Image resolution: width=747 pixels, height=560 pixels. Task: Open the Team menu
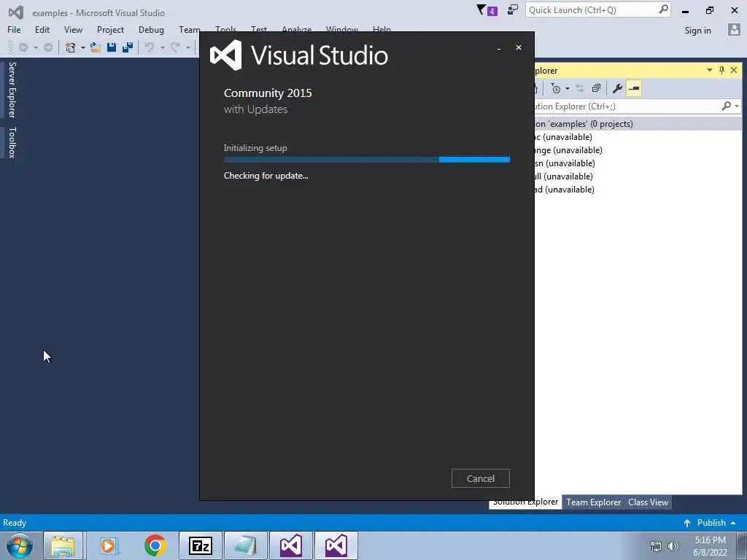189,29
